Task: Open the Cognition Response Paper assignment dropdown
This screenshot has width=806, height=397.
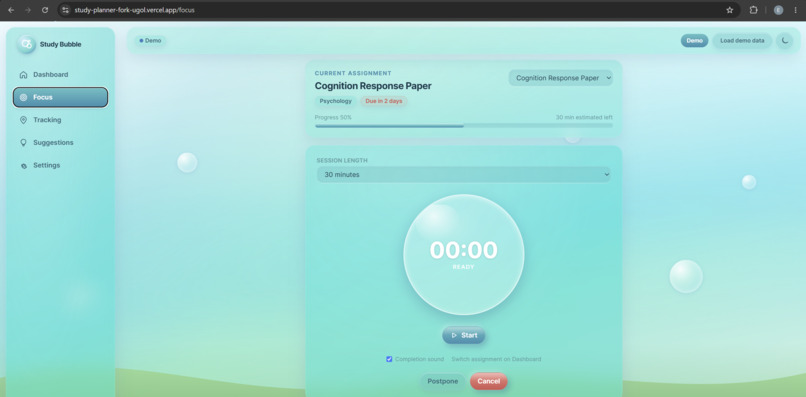Action: click(561, 78)
